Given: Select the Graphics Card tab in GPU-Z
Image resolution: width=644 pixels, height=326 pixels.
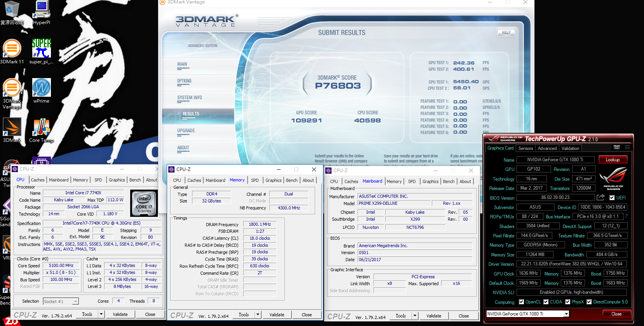Looking at the screenshot, I should tap(501, 148).
